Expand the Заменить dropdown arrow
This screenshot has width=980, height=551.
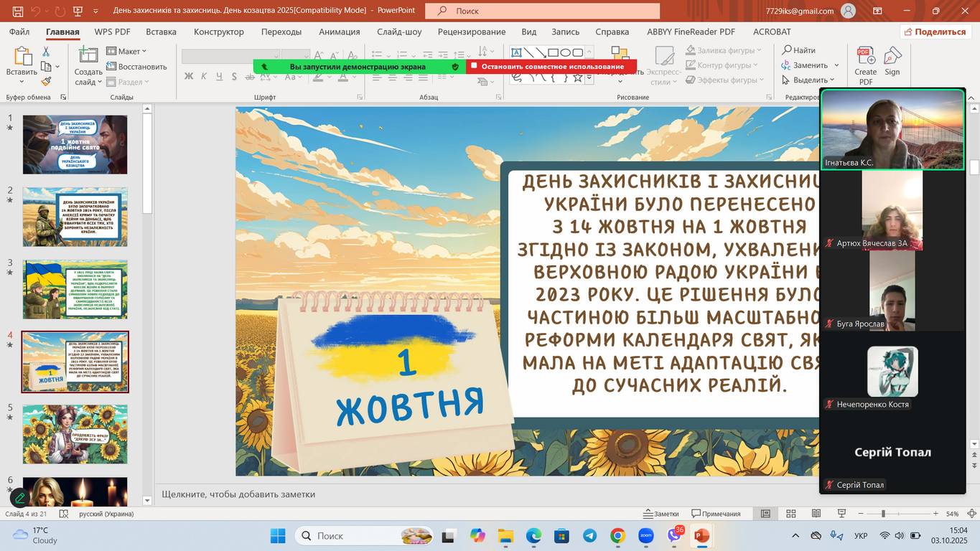[x=836, y=65]
